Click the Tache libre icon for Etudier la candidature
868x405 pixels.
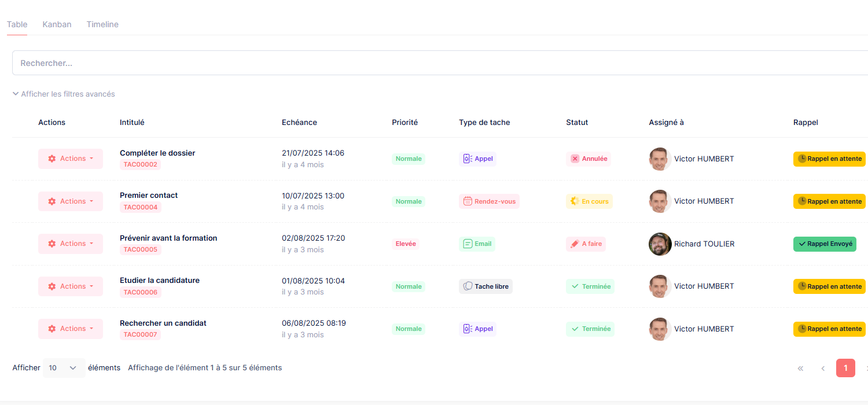[x=468, y=286]
